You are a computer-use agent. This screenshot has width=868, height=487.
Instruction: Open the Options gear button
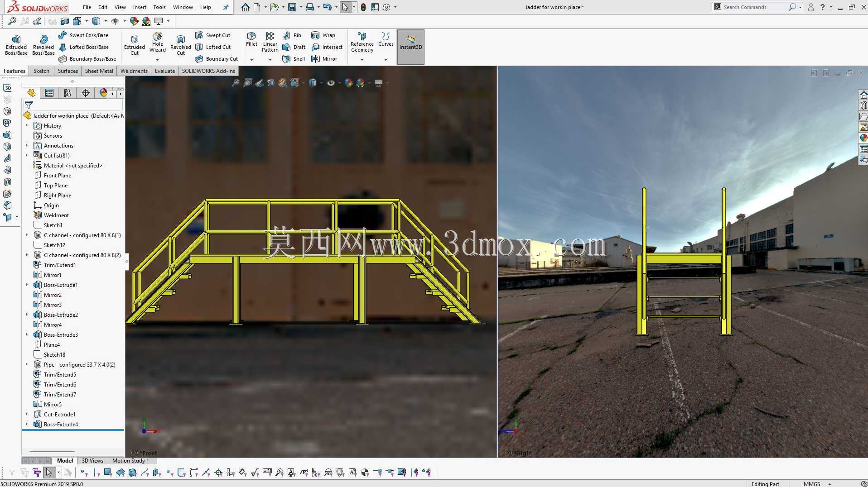(386, 7)
